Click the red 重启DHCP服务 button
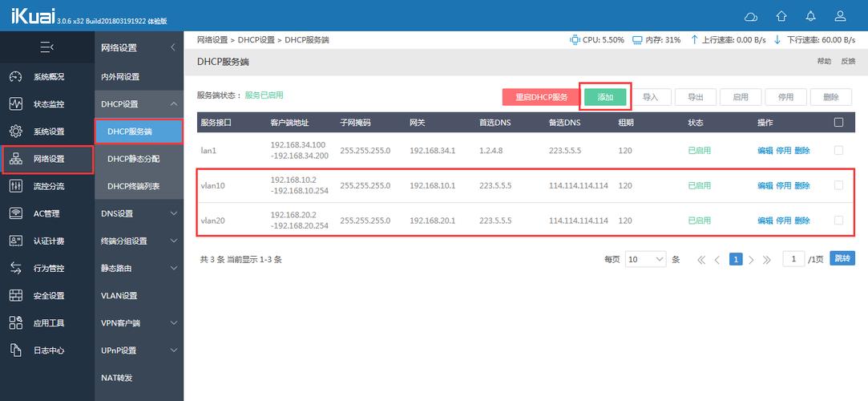 pos(541,97)
